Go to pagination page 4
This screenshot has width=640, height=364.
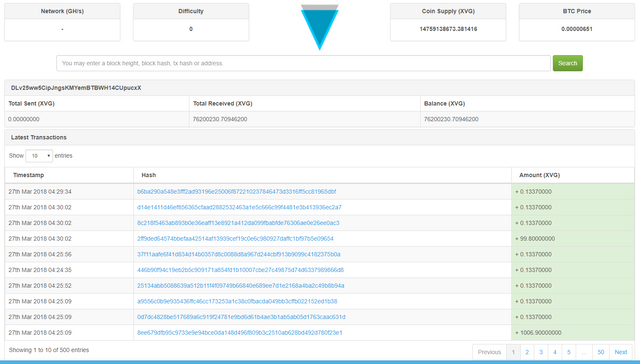555,352
